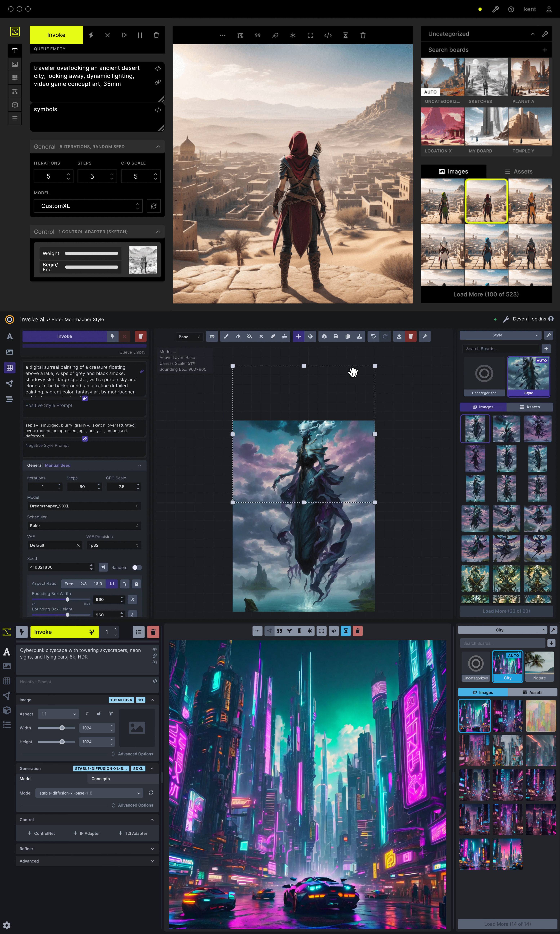Adjust the Width slider in bottom window
This screenshot has height=934, width=560.
(56, 728)
